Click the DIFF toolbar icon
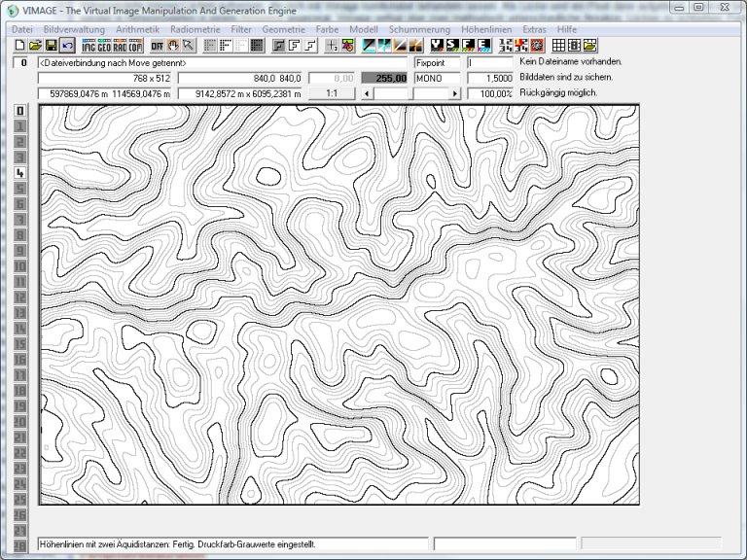The image size is (747, 560). [x=157, y=46]
